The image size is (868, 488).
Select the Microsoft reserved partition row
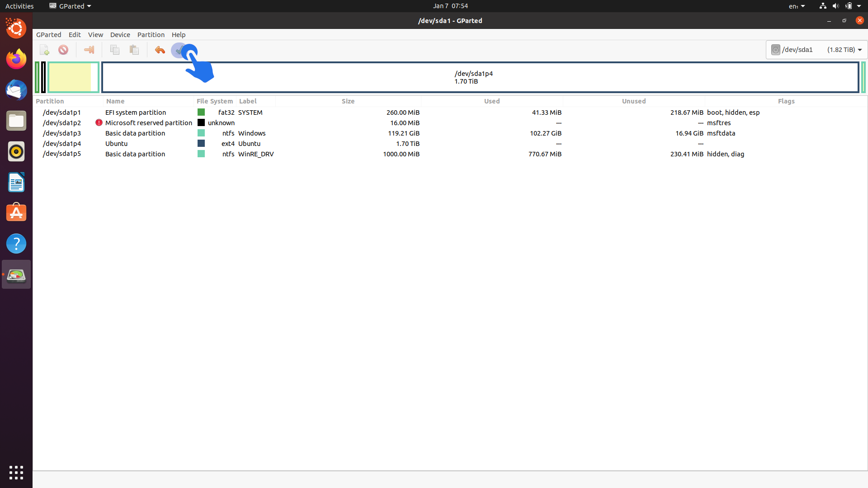pos(450,122)
